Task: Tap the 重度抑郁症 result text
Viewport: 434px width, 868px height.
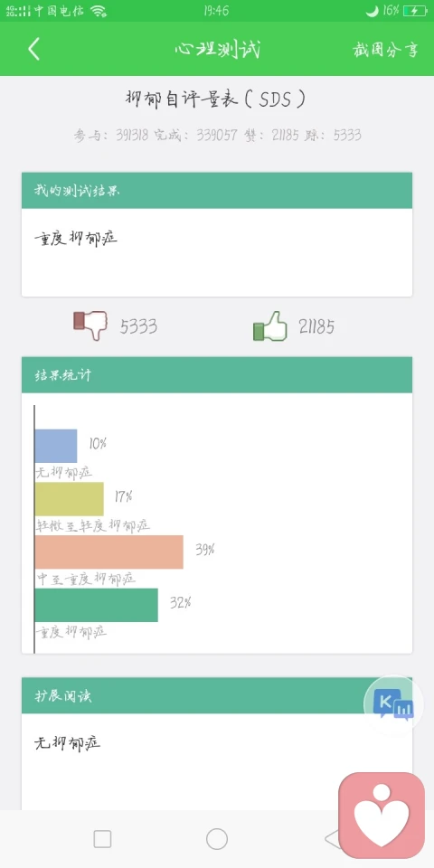Action: pyautogui.click(x=76, y=239)
